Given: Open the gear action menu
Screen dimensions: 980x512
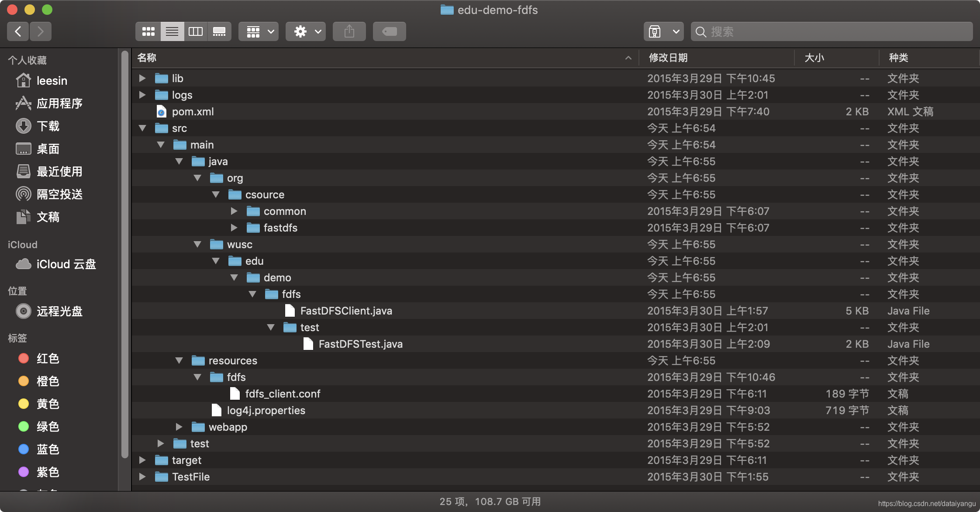Looking at the screenshot, I should (306, 31).
